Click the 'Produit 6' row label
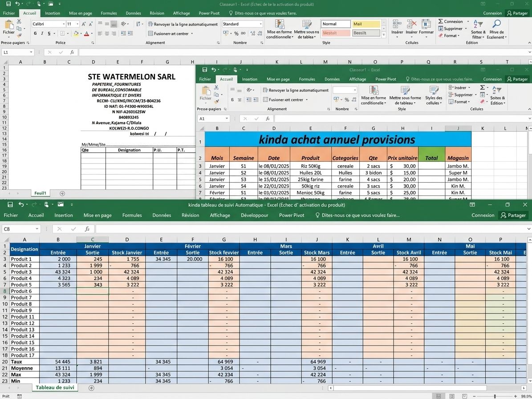Viewport: 532px width, 399px height. 24,291
